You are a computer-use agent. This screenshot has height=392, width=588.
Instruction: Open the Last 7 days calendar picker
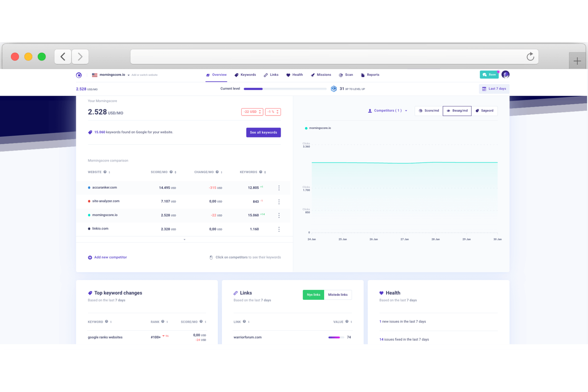coord(494,89)
